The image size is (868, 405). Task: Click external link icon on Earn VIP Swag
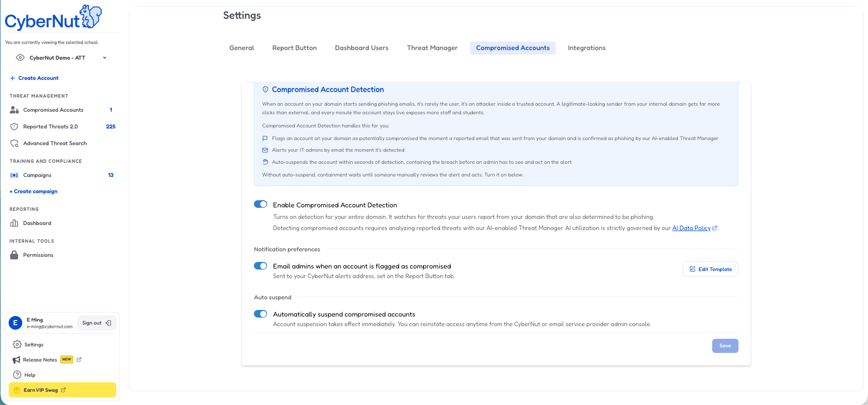click(x=63, y=390)
